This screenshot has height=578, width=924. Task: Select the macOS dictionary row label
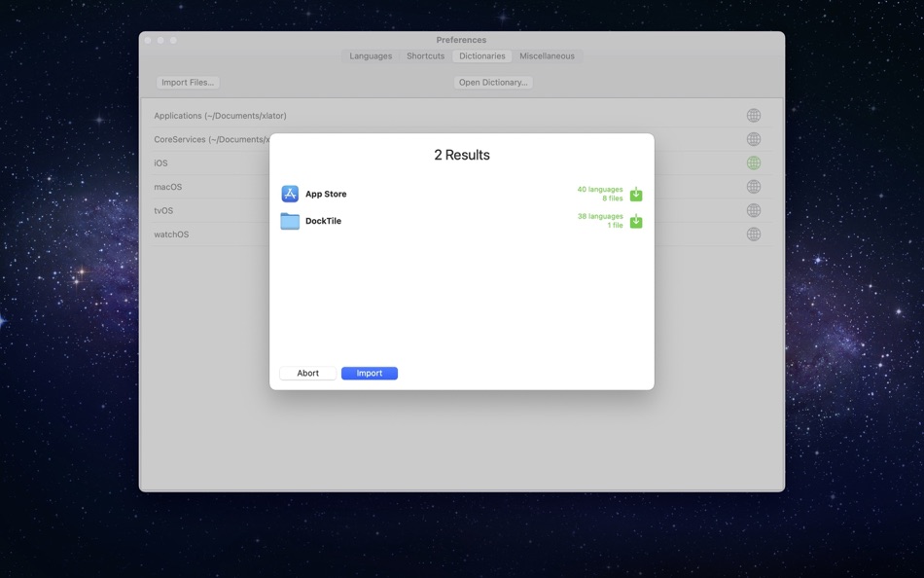(x=168, y=187)
